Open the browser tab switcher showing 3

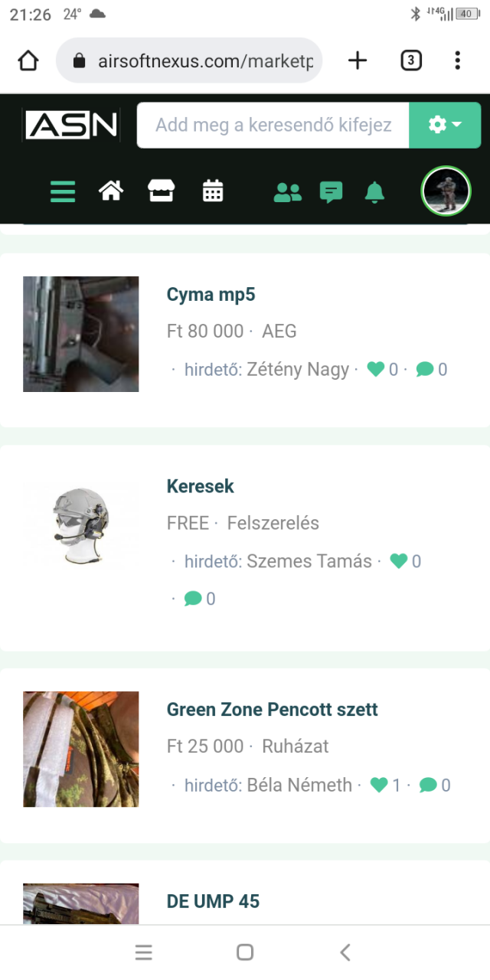(x=411, y=60)
